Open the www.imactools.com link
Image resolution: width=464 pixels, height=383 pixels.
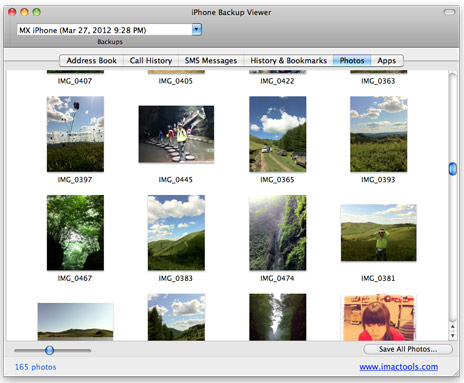pyautogui.click(x=399, y=367)
